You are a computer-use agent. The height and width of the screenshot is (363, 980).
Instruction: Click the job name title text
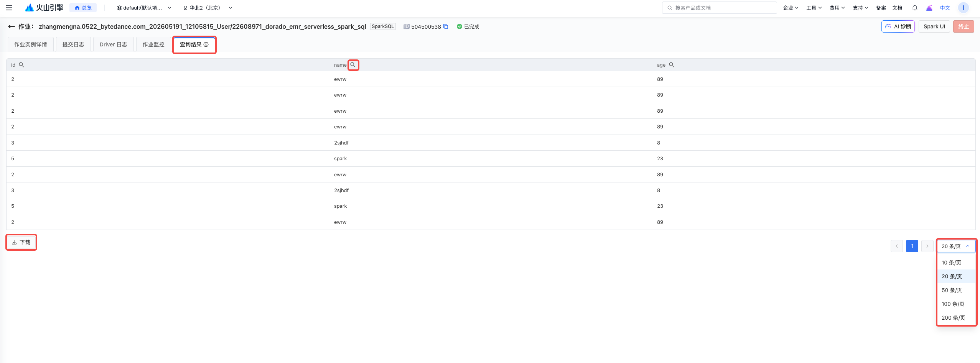tap(203, 26)
